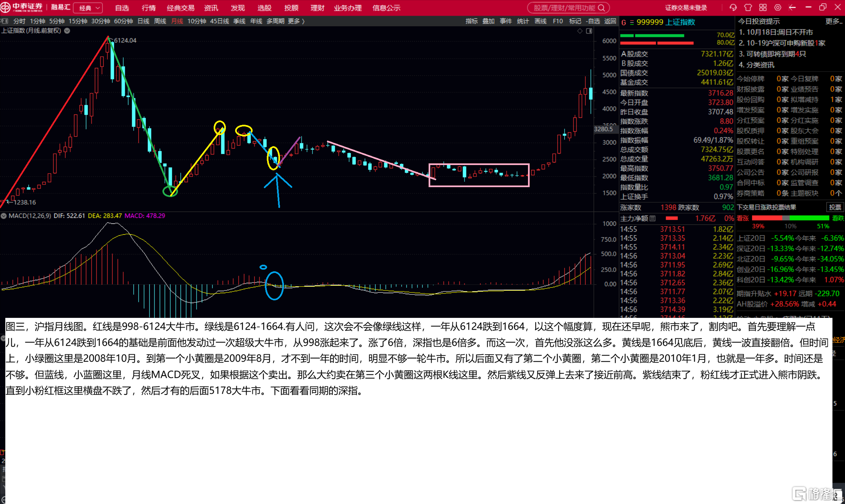The image size is (845, 504).
Task: Switch chart to 周线 period
Action: 160,21
